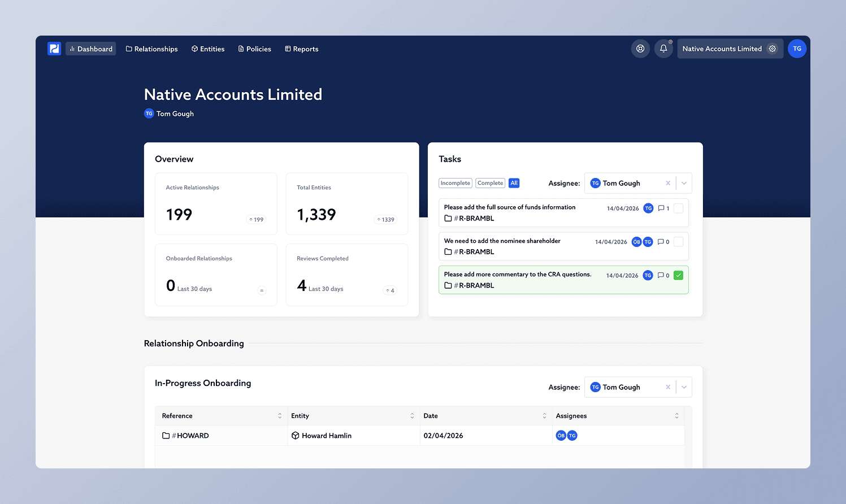The width and height of the screenshot is (846, 504).
Task: Open comments on nominee shareholder task
Action: point(663,242)
